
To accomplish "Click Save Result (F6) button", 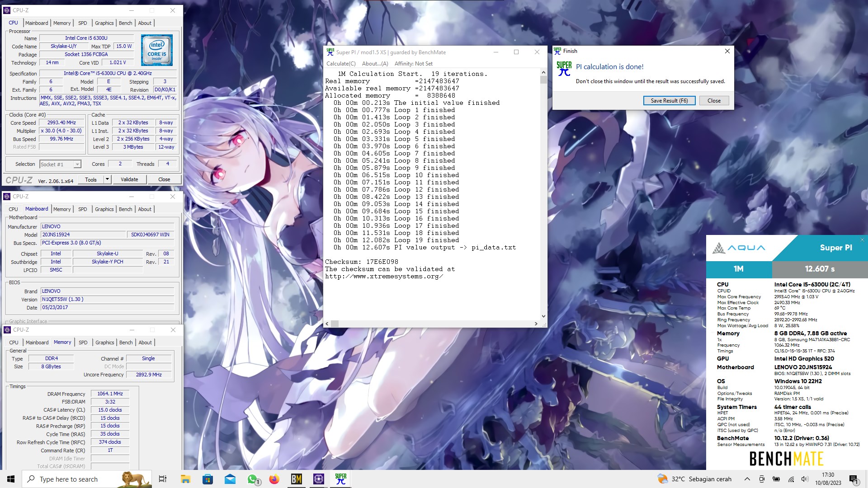I will (x=669, y=101).
